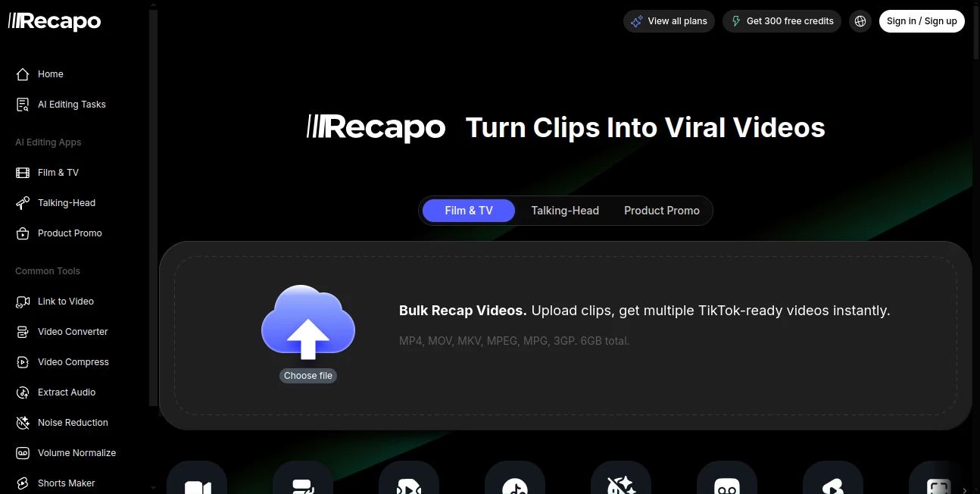This screenshot has width=980, height=494.
Task: Click the music note tile in the bottom row
Action: click(x=515, y=477)
